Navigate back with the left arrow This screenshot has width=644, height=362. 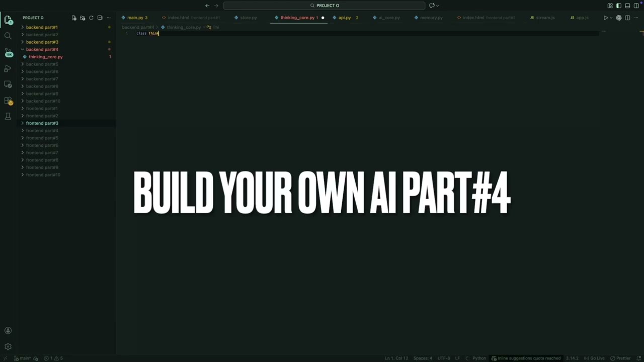(x=207, y=6)
